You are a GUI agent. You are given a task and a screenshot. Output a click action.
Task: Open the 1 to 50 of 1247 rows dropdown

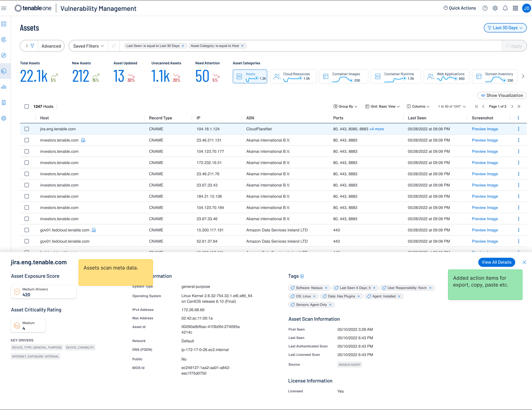tap(452, 106)
